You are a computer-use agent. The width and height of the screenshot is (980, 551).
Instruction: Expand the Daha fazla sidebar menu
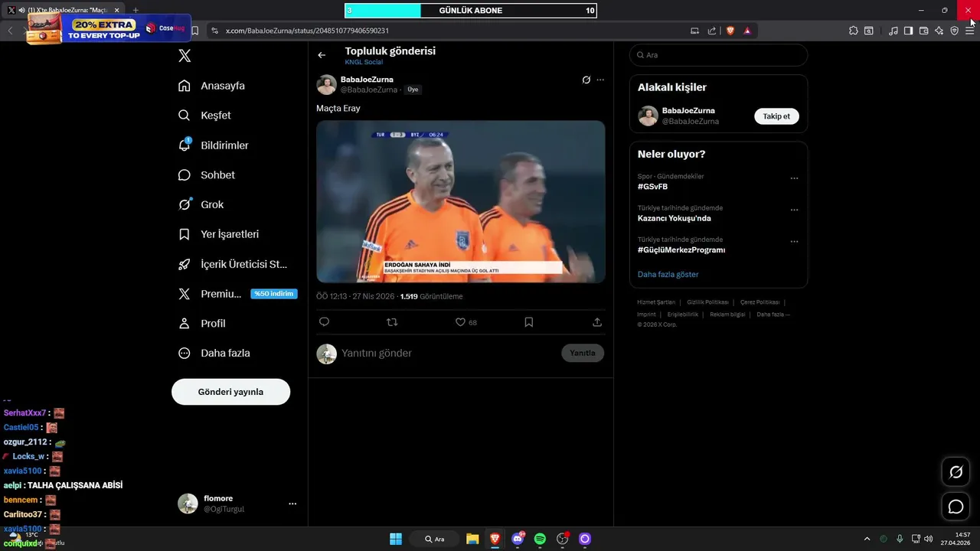point(214,354)
